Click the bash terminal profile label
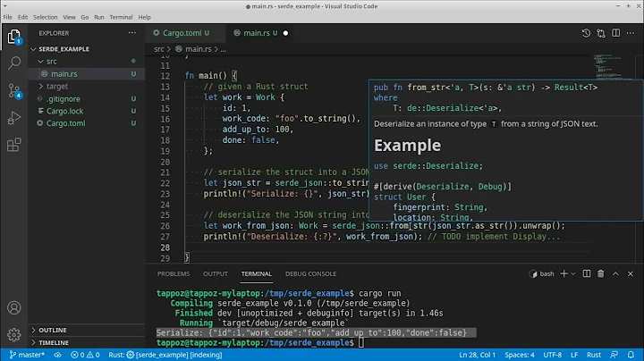 coord(542,273)
